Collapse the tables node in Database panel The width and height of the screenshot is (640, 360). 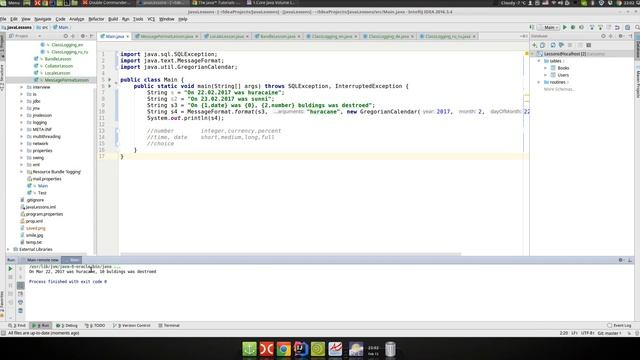click(x=539, y=61)
